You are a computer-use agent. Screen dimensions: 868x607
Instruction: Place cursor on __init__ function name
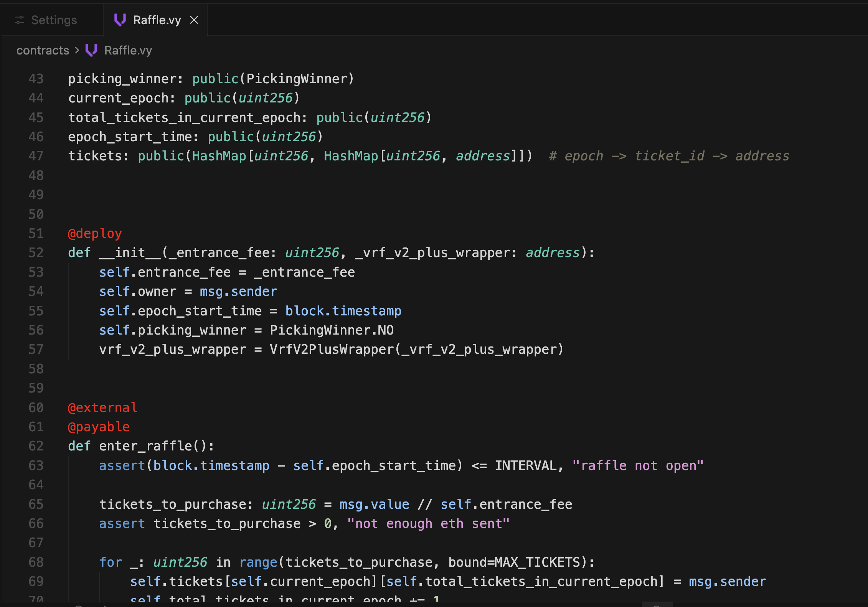tap(130, 252)
